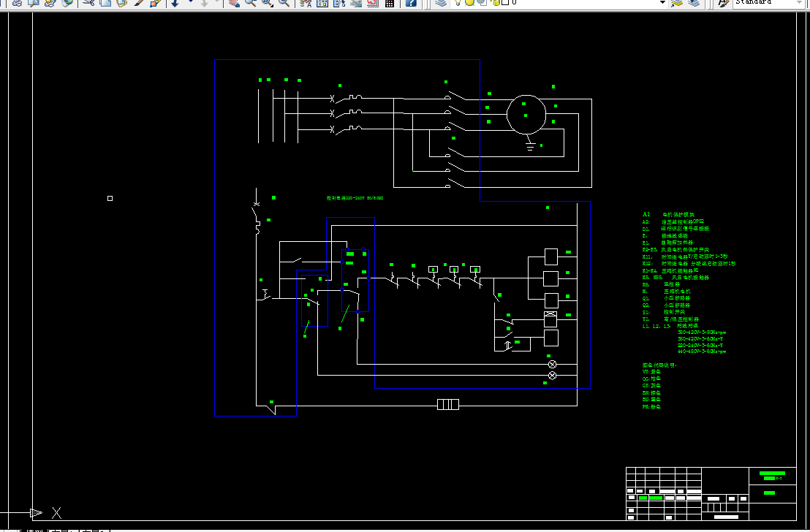This screenshot has height=532, width=810.
Task: Toggle layer 0 freeze sun icon
Action: (x=469, y=3)
